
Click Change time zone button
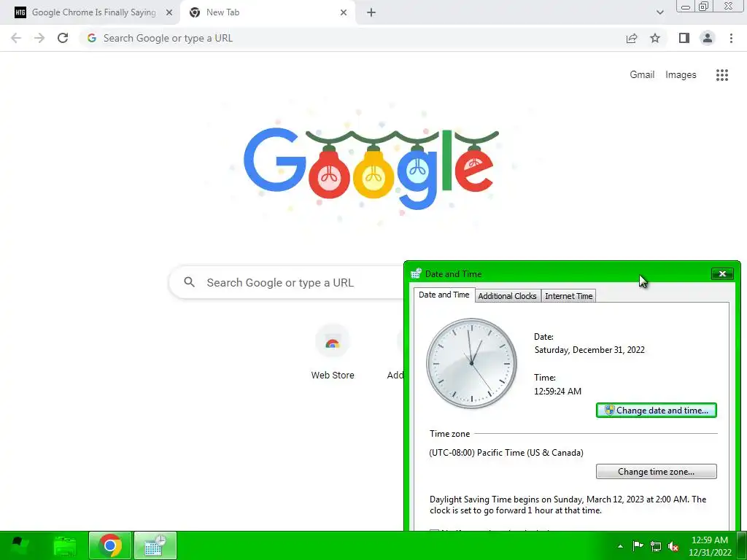point(656,472)
